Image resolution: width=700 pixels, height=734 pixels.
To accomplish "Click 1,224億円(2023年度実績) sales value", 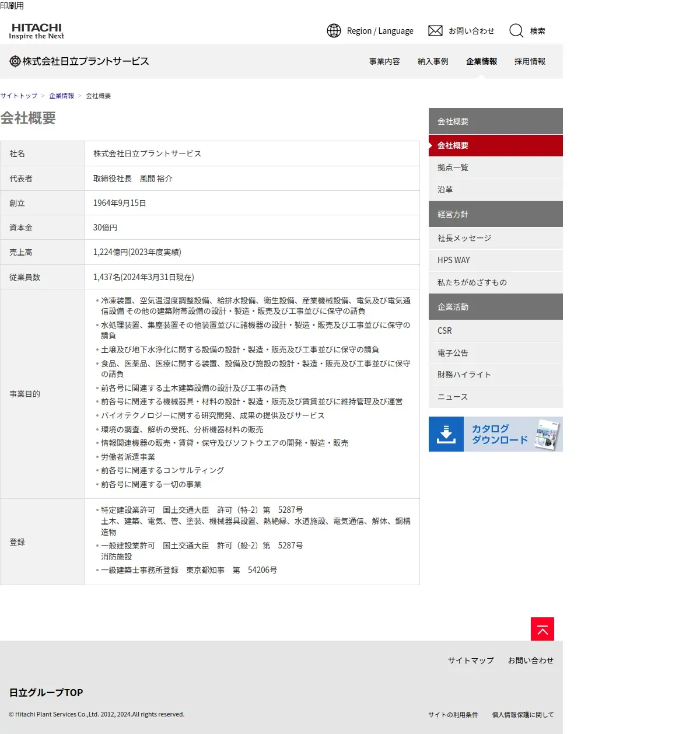I will [x=137, y=252].
